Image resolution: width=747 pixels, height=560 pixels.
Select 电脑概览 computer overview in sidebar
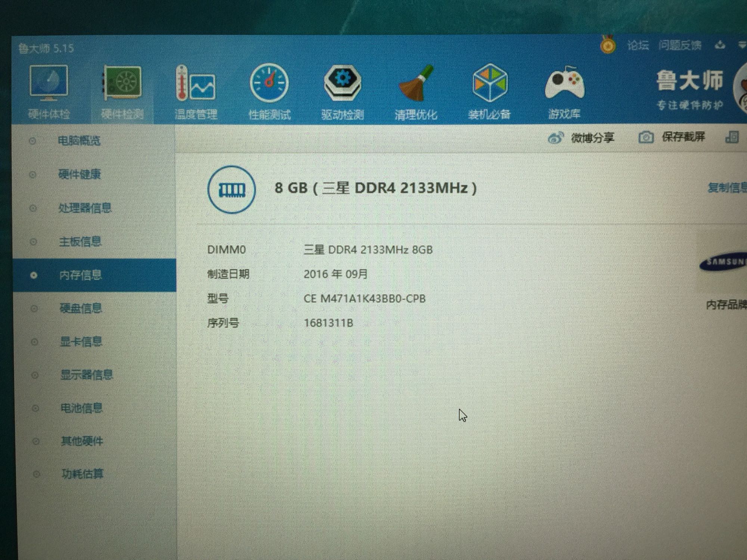pos(79,141)
